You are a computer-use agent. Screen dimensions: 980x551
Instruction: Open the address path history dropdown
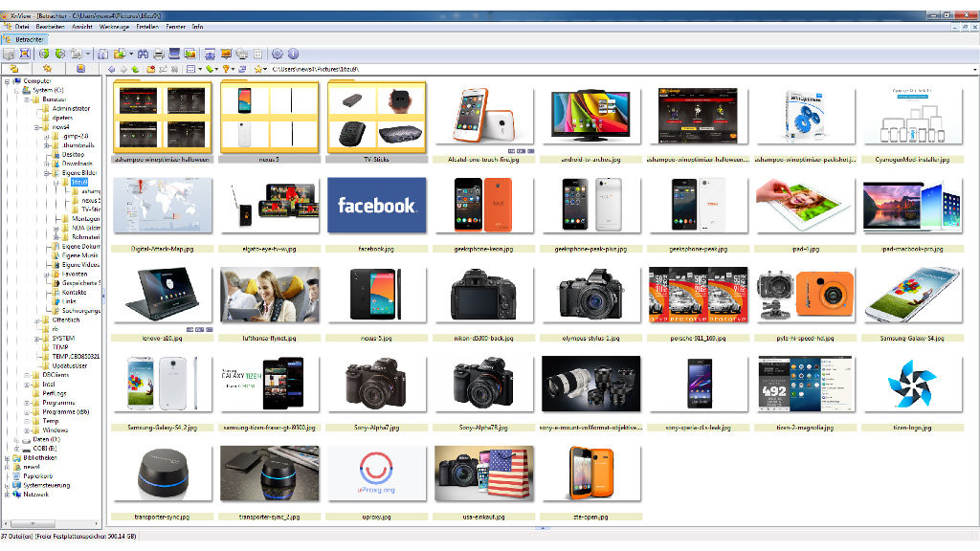point(974,69)
